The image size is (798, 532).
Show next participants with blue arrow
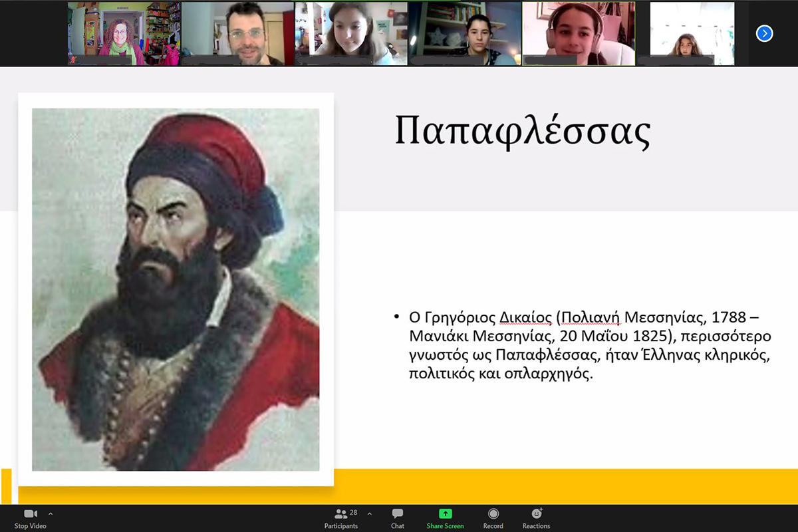tap(765, 33)
